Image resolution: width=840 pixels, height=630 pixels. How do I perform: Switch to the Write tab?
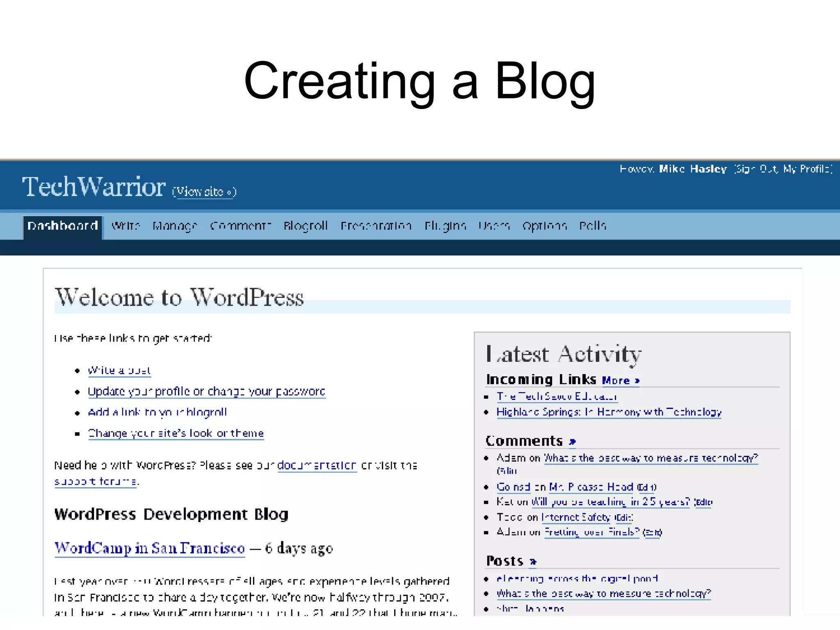click(x=126, y=226)
